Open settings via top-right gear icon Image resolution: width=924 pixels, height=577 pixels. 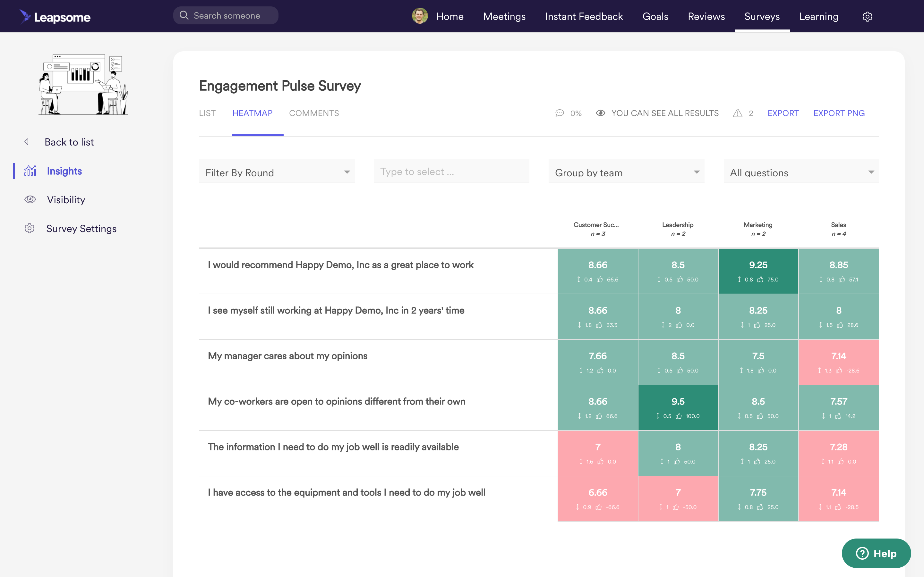click(867, 16)
